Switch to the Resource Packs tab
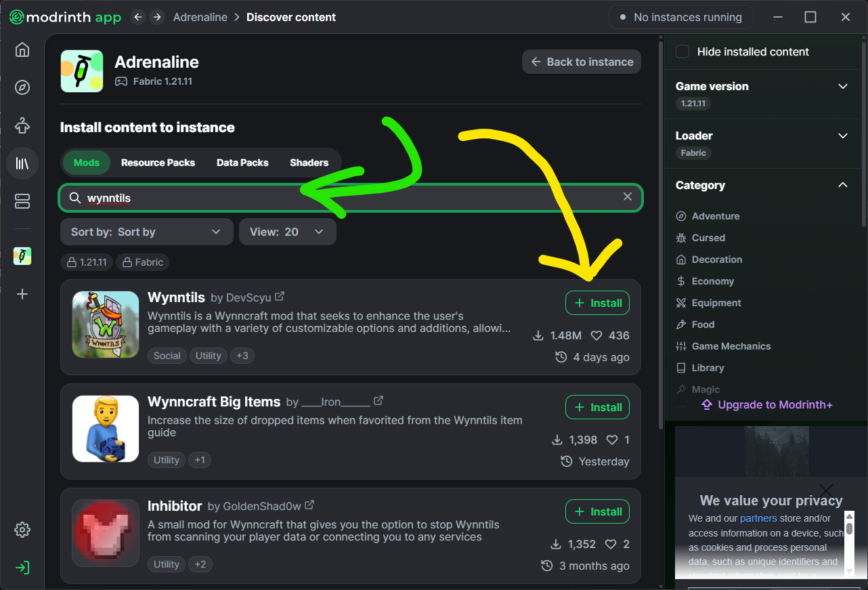Image resolution: width=868 pixels, height=590 pixels. [x=158, y=163]
